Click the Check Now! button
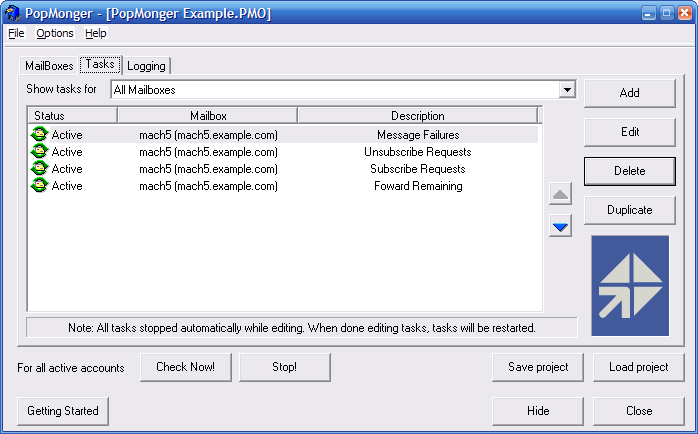The width and height of the screenshot is (698, 434). 185,367
